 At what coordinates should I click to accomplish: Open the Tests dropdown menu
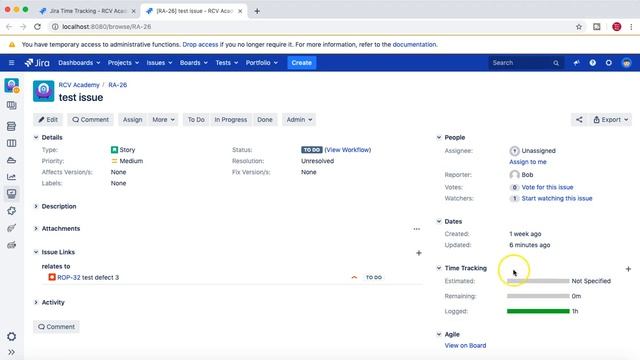[x=227, y=62]
